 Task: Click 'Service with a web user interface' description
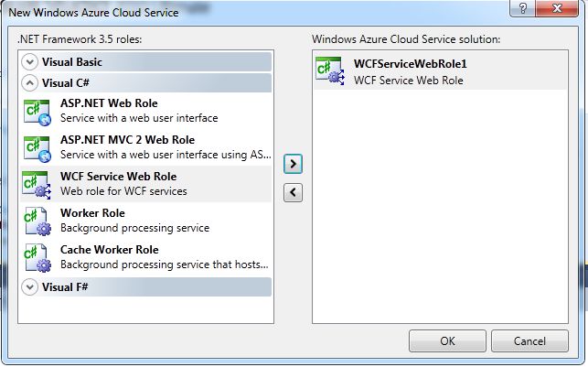(139, 118)
